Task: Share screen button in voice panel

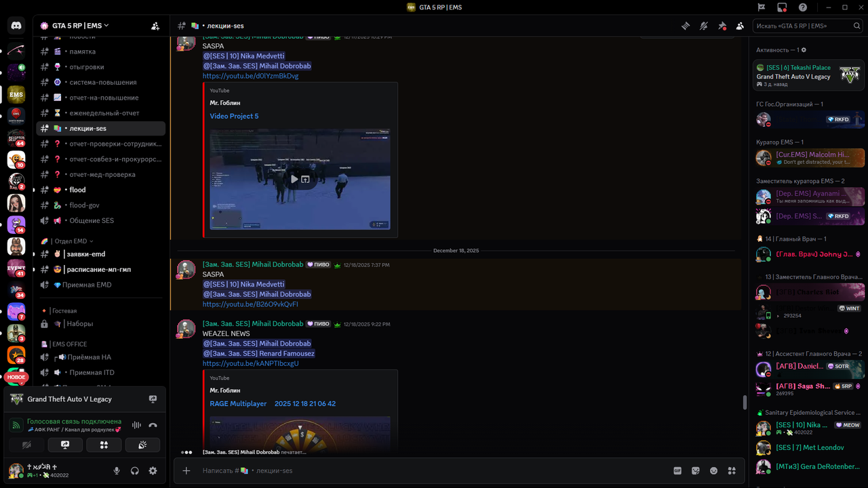Action: (65, 445)
